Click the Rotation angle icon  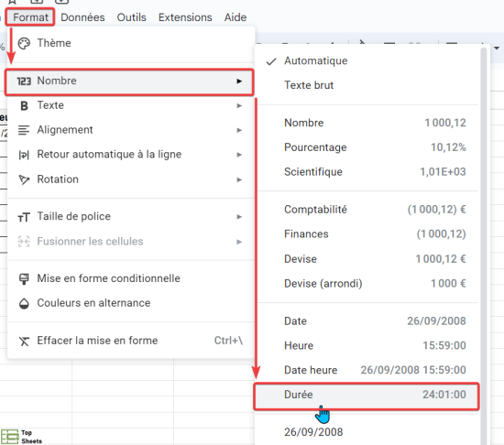(24, 179)
